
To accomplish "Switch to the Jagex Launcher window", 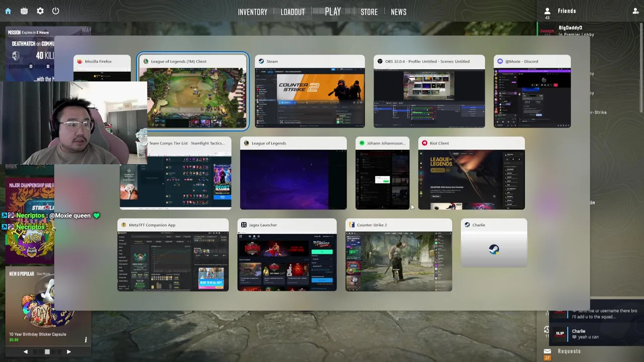I will coord(287,255).
